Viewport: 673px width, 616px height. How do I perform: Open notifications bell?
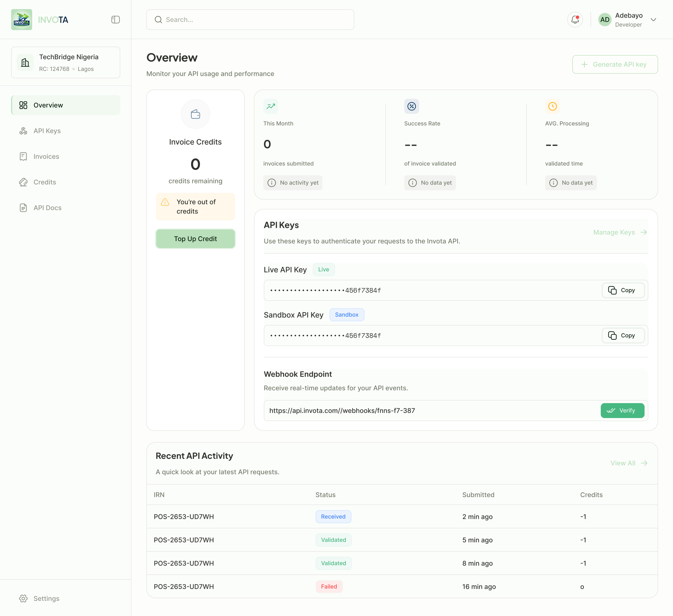tap(575, 20)
